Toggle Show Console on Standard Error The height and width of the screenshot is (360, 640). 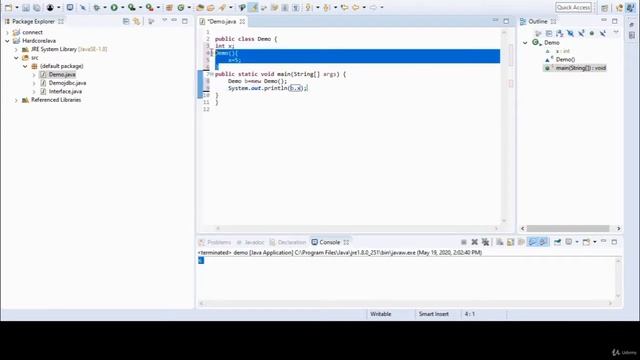click(543, 242)
